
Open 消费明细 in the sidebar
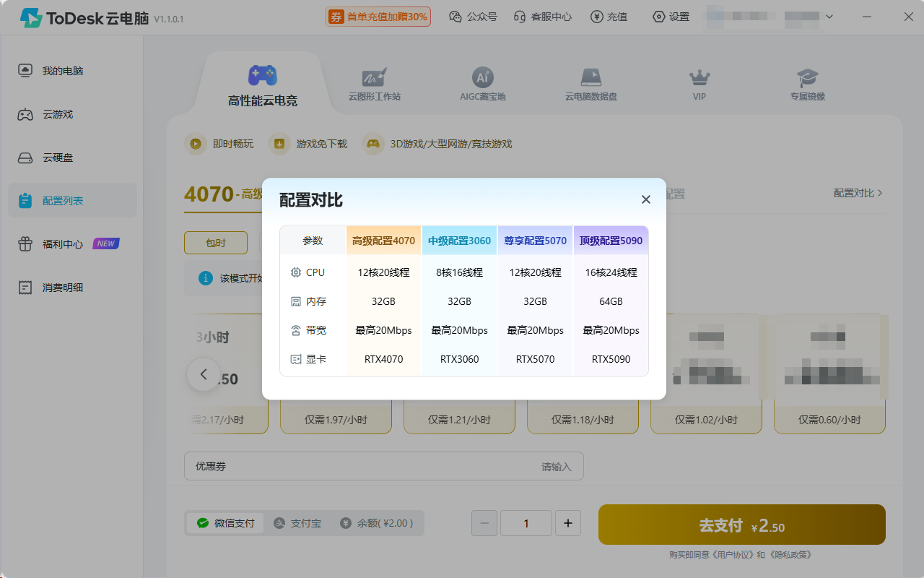(72, 287)
